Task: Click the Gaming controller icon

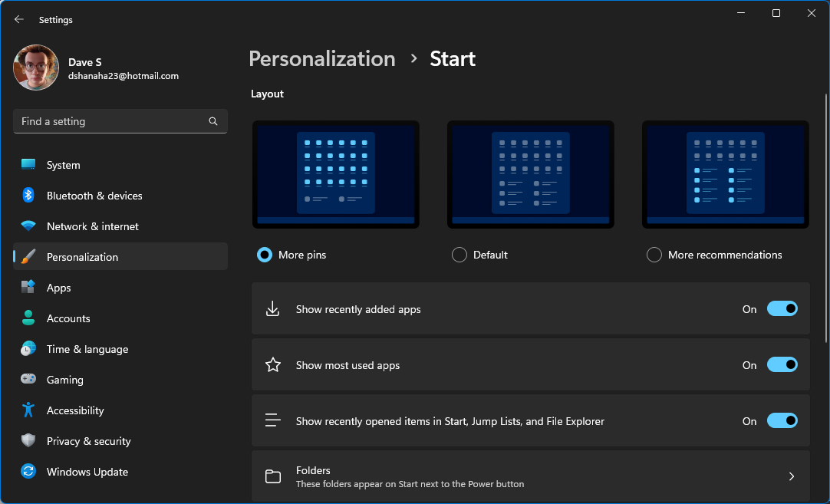Action: click(28, 379)
